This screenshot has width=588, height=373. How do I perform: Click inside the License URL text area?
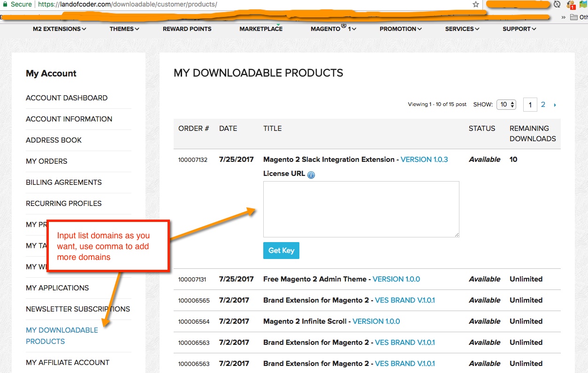[x=361, y=209]
